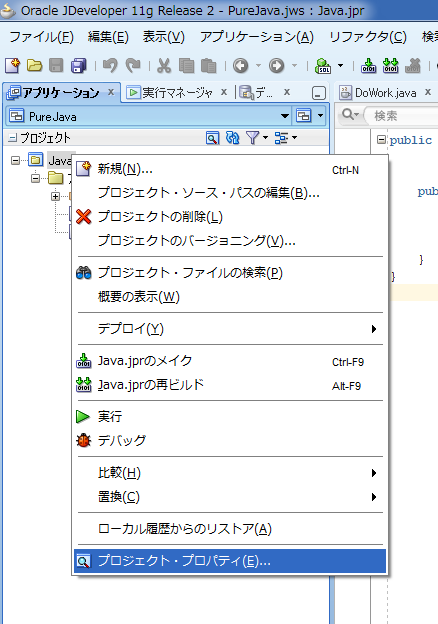438x624 pixels.
Task: Click the Forward navigation arrow icon
Action: pos(276,65)
